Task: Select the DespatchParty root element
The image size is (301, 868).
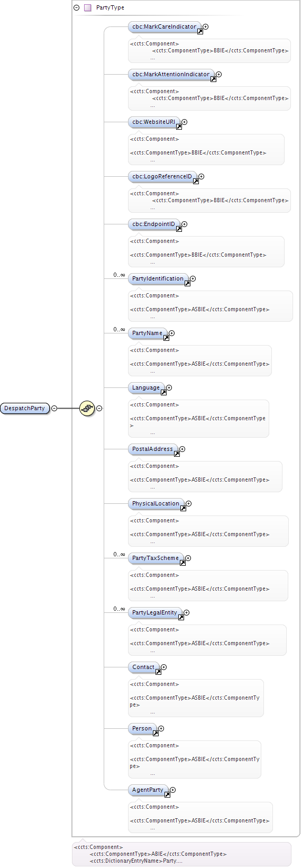Action: [25, 408]
